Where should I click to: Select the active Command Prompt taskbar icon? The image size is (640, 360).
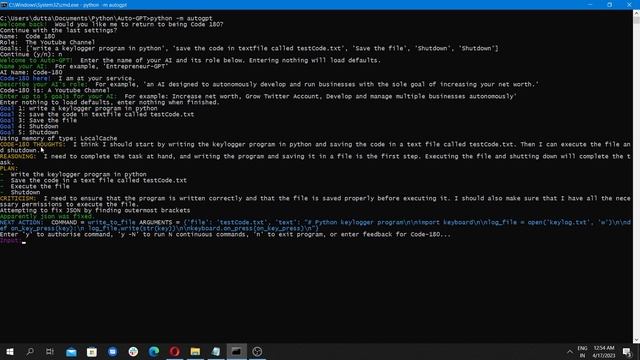(236, 351)
